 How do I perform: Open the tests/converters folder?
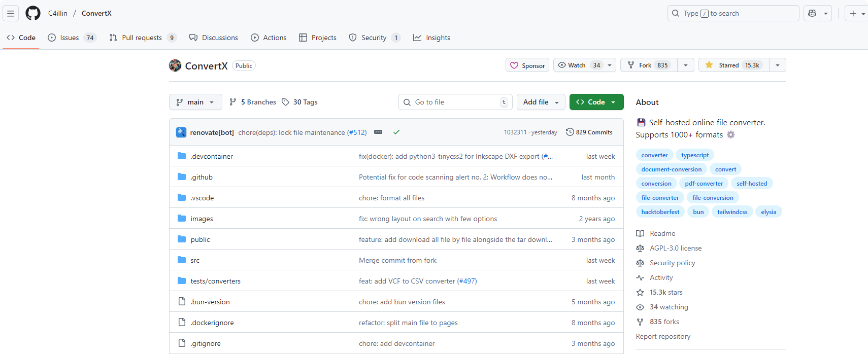tap(215, 281)
